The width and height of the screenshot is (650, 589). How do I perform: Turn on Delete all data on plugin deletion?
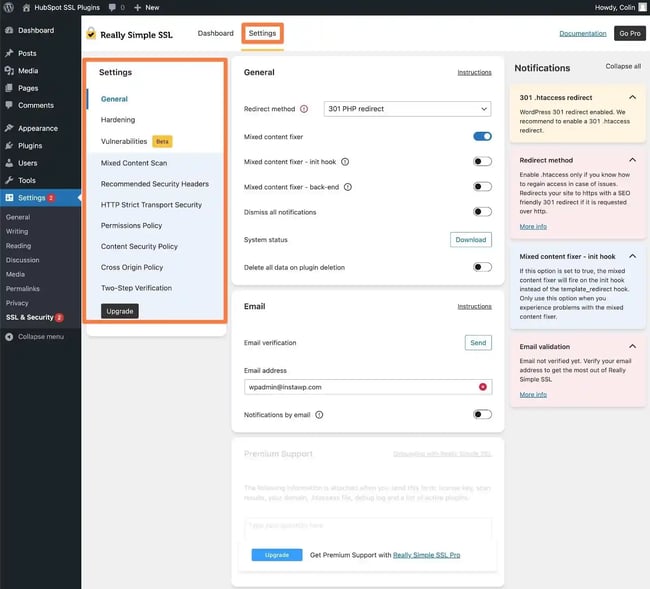pyautogui.click(x=482, y=267)
